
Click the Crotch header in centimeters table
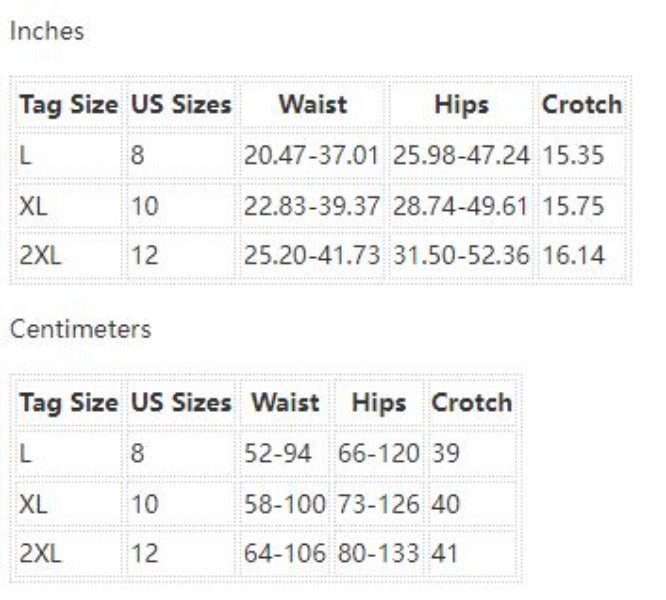(471, 403)
